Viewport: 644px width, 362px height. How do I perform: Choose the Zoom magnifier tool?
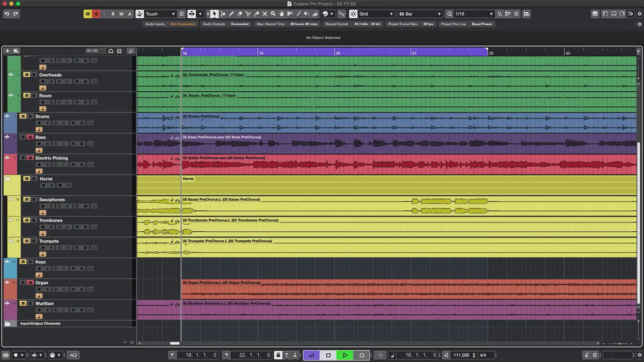[x=273, y=14]
